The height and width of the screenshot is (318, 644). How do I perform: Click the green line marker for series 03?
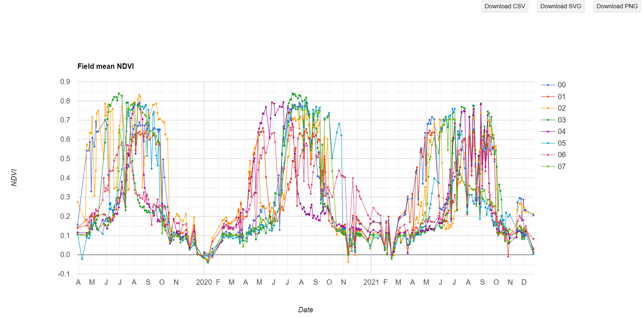(548, 120)
